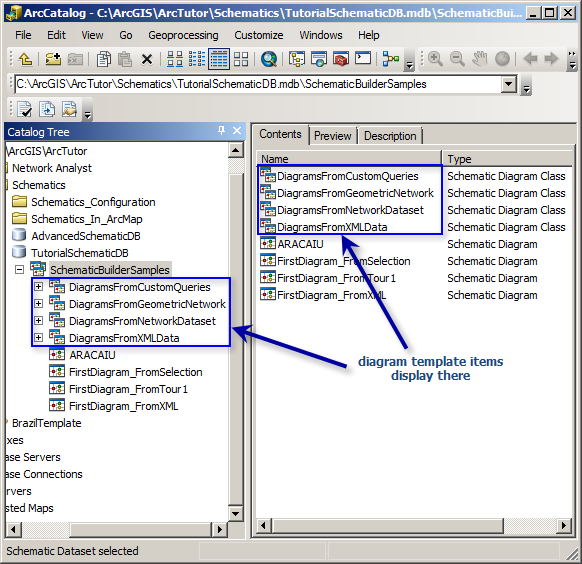Open the location path dropdown
This screenshot has width=582, height=564.
[509, 84]
